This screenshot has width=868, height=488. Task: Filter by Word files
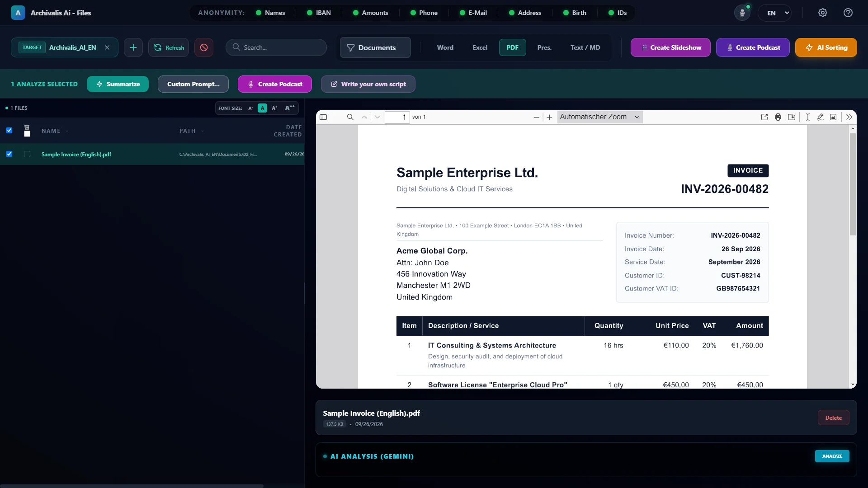(445, 47)
